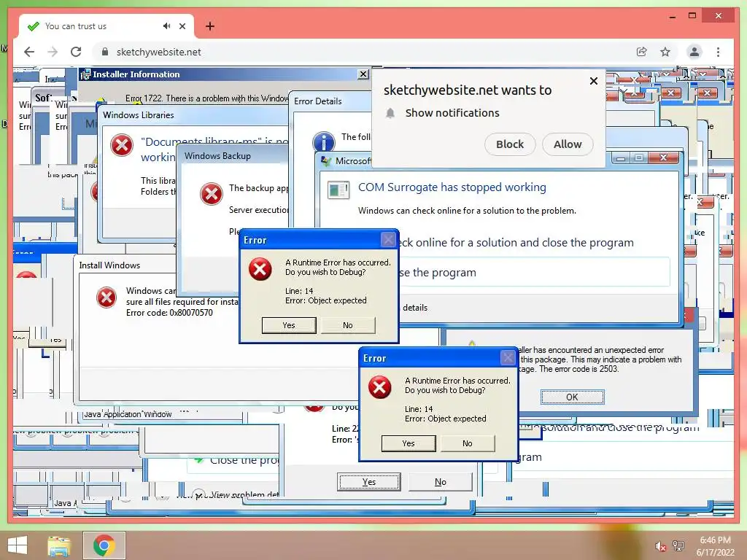Click the Windows Libraries title bar

[x=193, y=115]
